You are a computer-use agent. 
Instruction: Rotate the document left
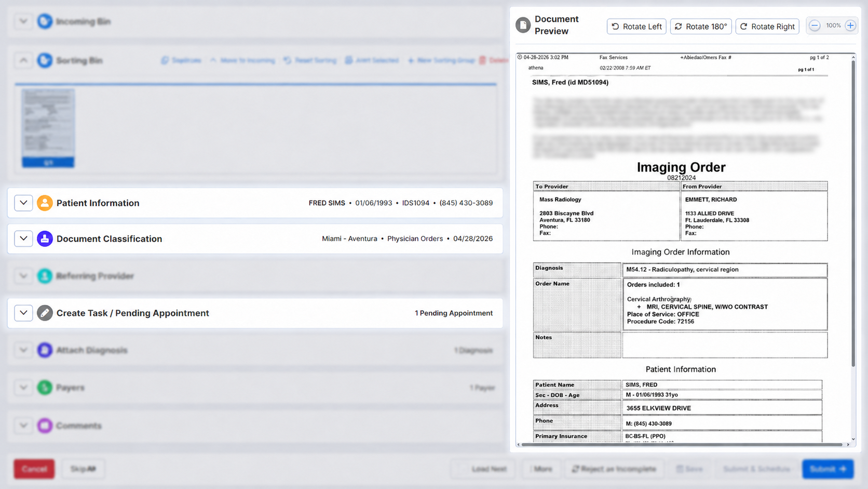[x=636, y=27]
